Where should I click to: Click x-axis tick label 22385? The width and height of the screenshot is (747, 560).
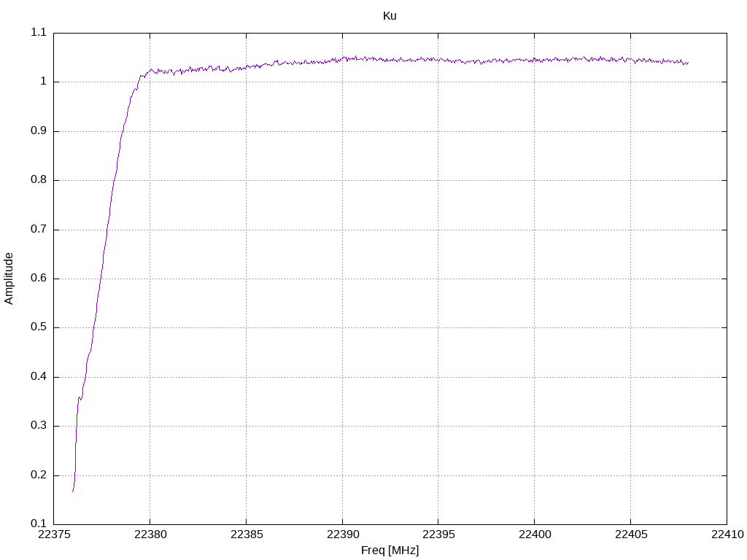[247, 534]
